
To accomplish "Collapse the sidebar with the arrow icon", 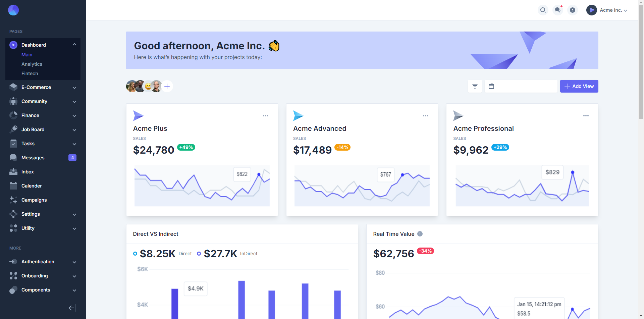I will click(x=72, y=308).
